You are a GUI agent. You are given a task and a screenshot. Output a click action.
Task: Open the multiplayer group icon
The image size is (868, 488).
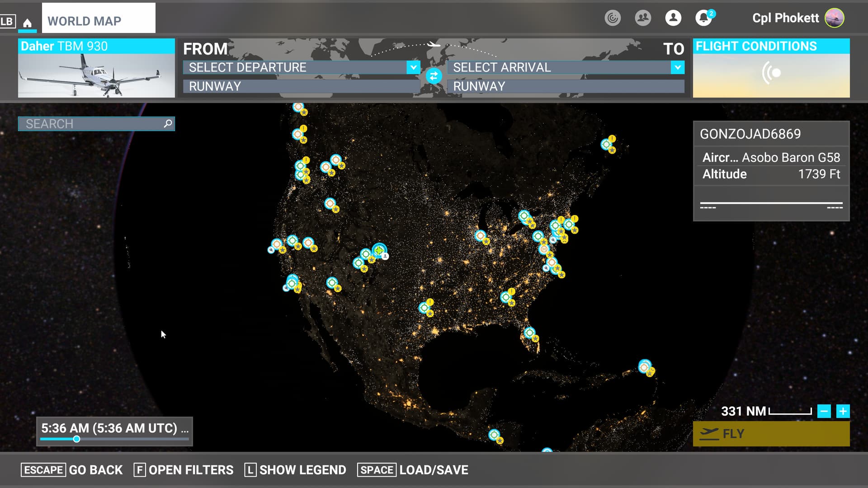pyautogui.click(x=643, y=18)
